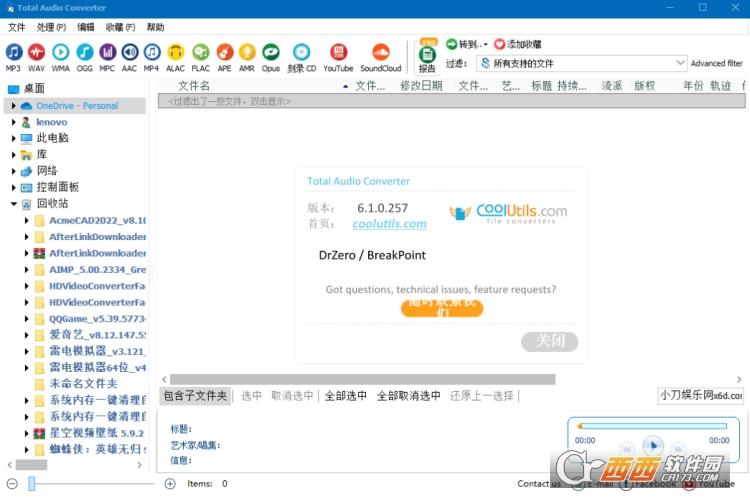Image resolution: width=750 pixels, height=498 pixels.
Task: Click the folder tree horizontal scrollbar
Action: (x=32, y=465)
